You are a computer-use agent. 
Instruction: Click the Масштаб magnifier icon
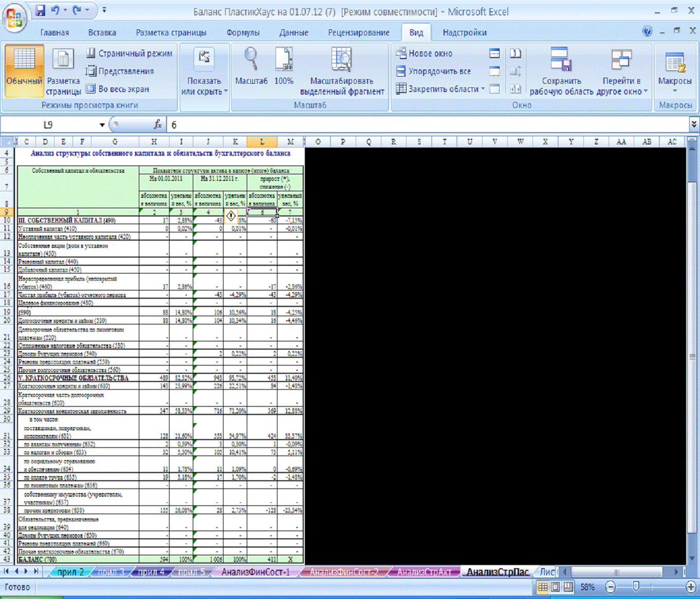click(x=251, y=60)
